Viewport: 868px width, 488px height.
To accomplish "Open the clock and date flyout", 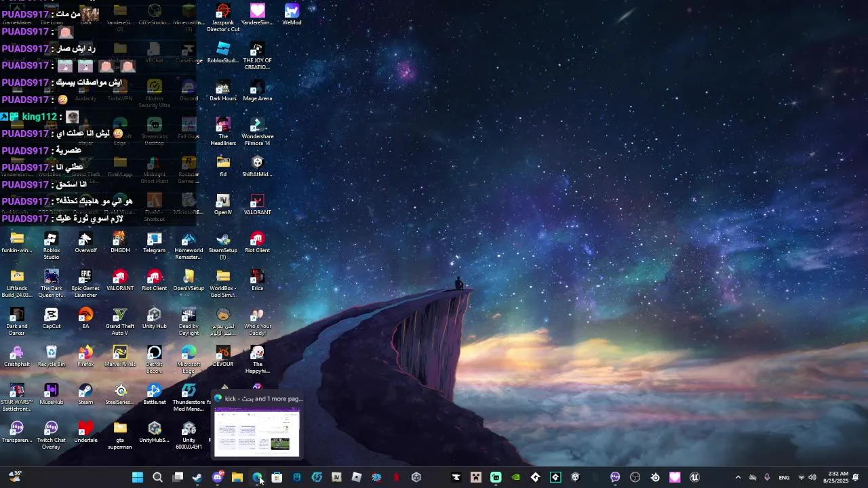I will click(x=835, y=477).
